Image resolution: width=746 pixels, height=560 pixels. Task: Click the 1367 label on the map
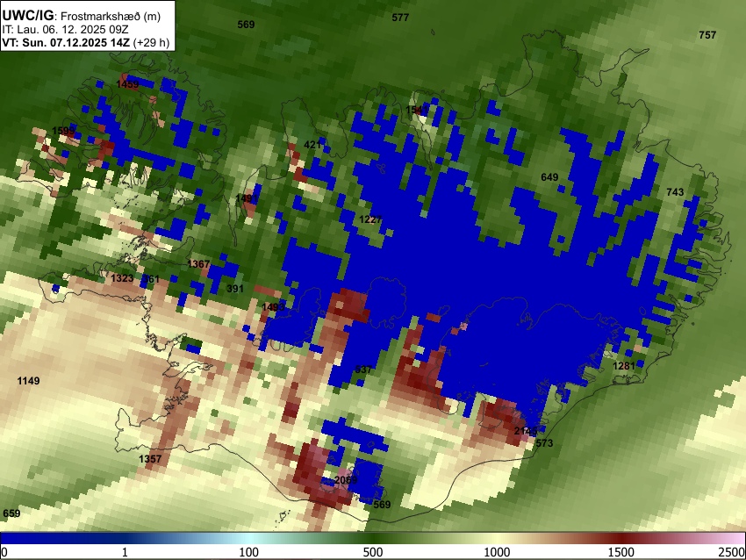pos(198,264)
